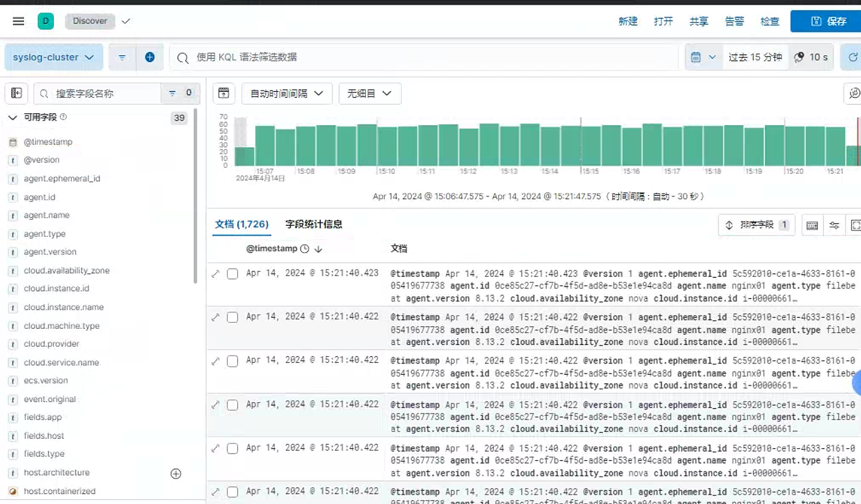Open the filter-by-type icon in field search
The image size is (861, 504).
(180, 93)
